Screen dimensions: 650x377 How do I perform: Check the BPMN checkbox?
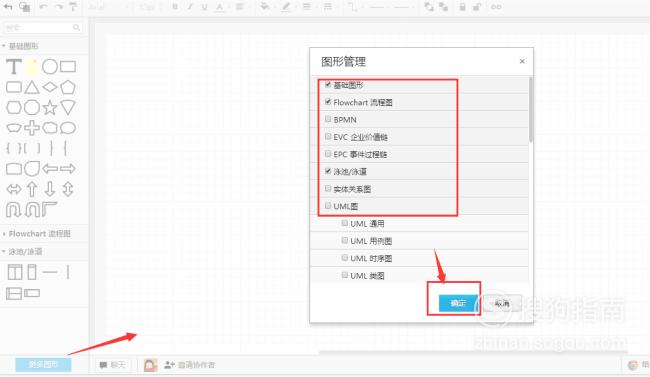(328, 119)
